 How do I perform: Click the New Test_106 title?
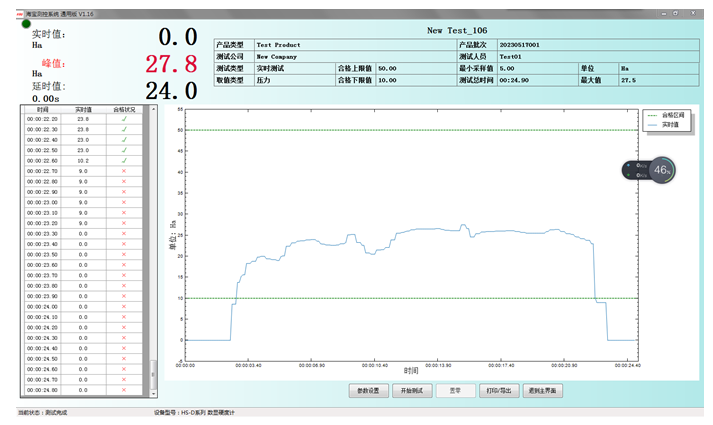click(457, 30)
